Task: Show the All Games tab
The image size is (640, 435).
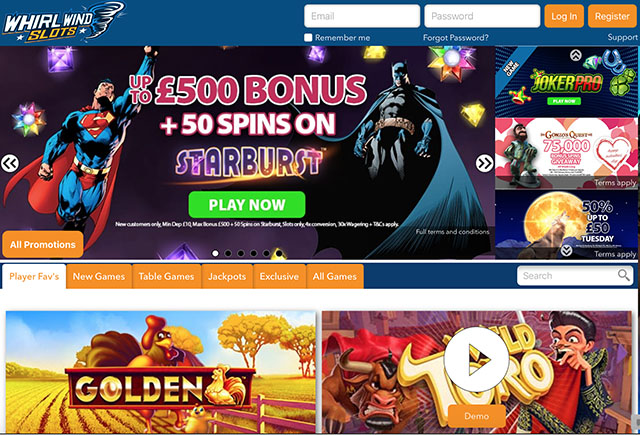Action: [x=335, y=276]
